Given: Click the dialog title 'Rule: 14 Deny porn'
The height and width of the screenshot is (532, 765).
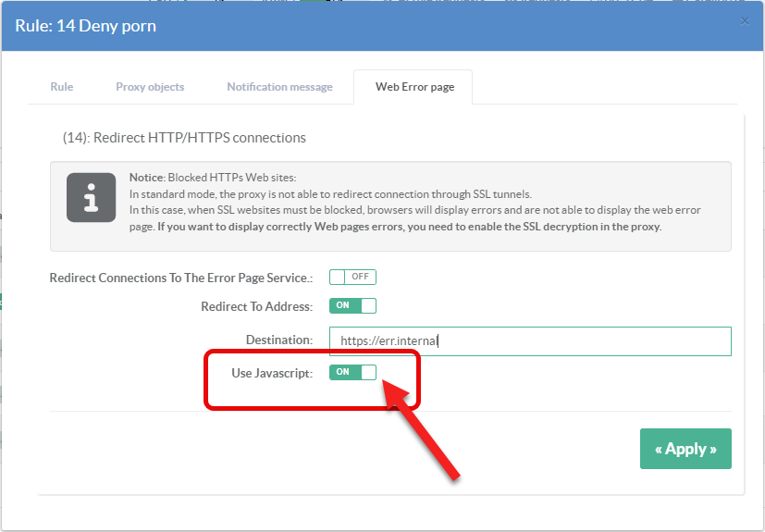Looking at the screenshot, I should (85, 26).
